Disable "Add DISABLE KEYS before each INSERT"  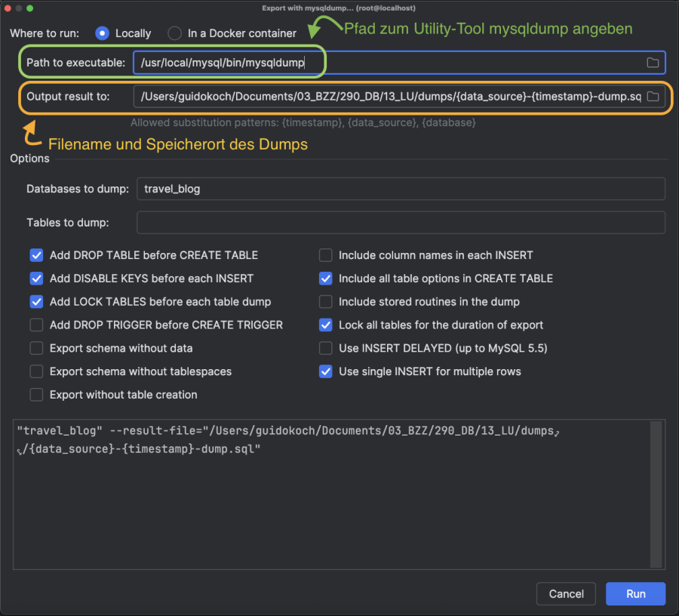36,279
